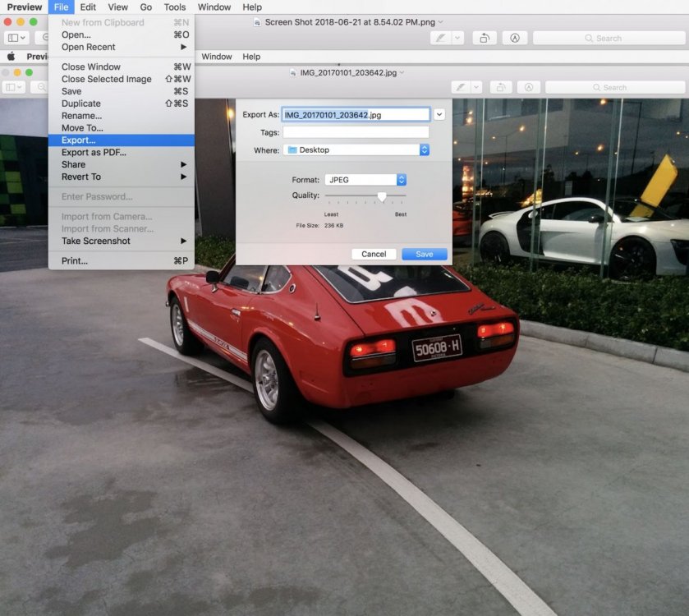Click the Apple menu icon
This screenshot has width=689, height=616.
coord(11,56)
